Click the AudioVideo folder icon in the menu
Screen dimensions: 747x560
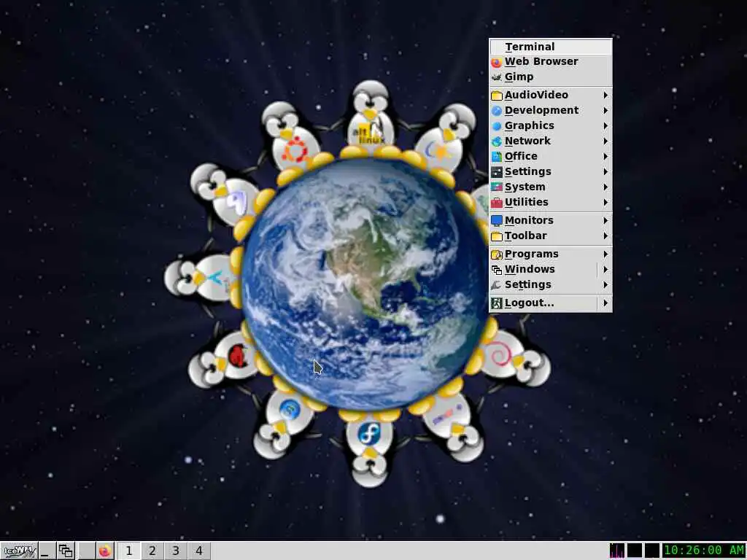click(x=496, y=96)
